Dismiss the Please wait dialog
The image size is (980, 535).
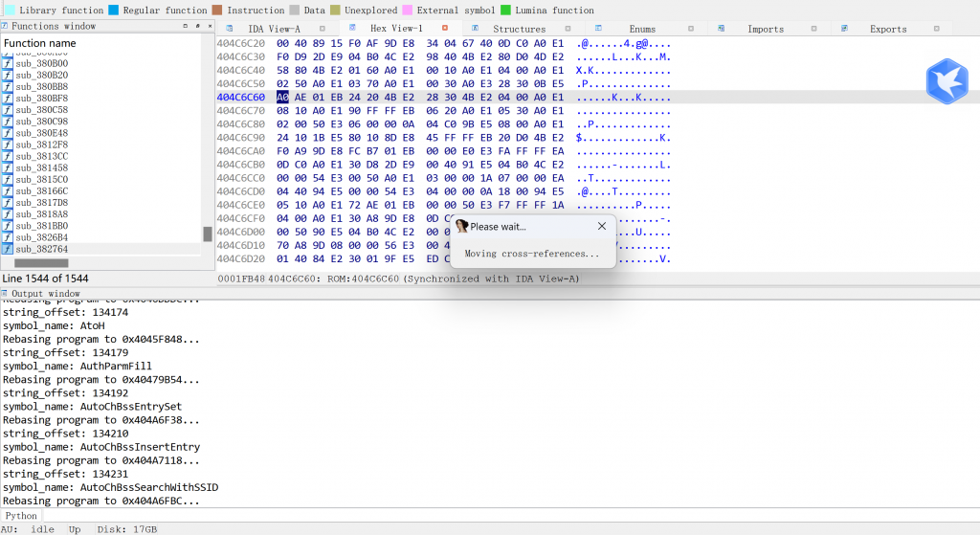[601, 227]
